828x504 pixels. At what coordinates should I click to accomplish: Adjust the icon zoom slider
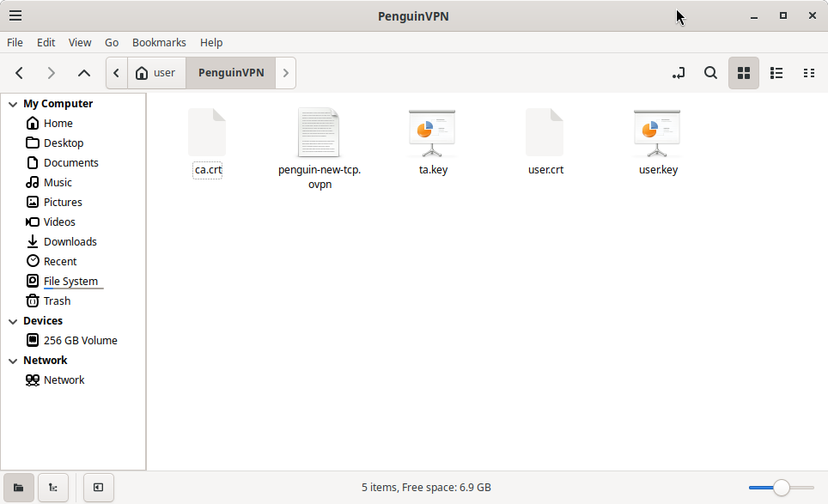point(782,487)
